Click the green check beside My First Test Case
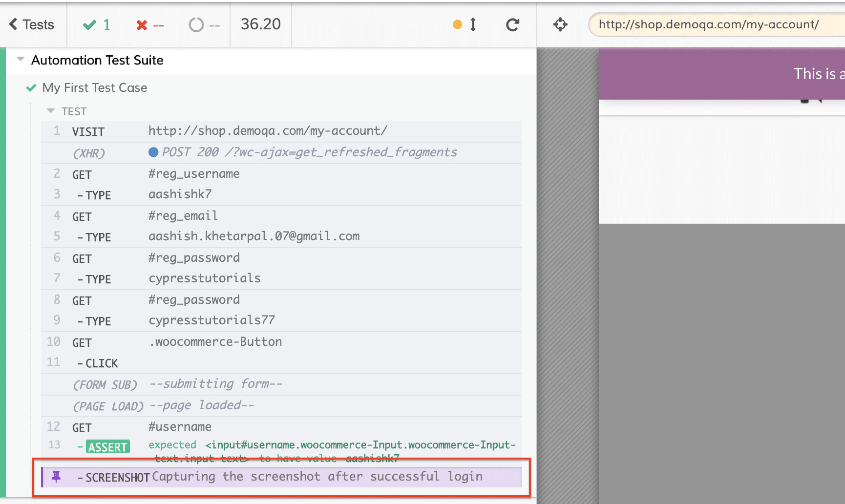The height and width of the screenshot is (504, 845). [31, 88]
